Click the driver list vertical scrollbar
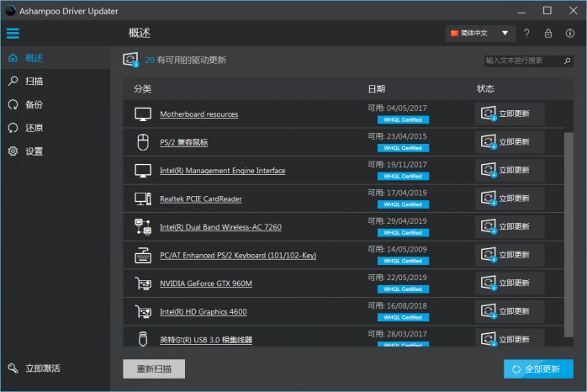The width and height of the screenshot is (587, 392). [568, 234]
